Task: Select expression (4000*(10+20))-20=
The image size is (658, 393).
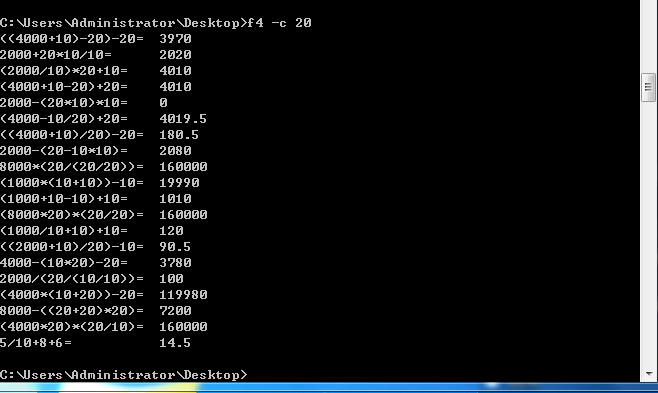Action: (72, 294)
